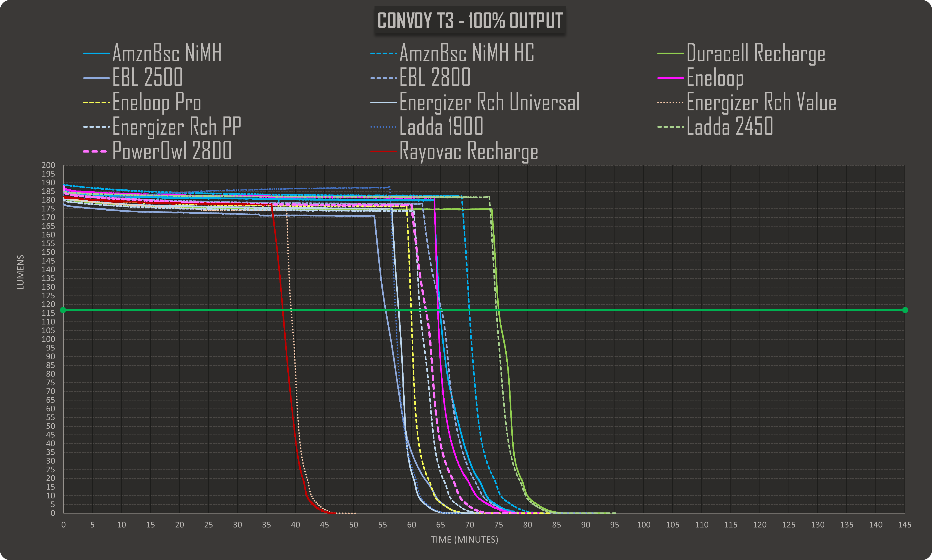This screenshot has height=560, width=932.
Task: Select the Eneloop Pro legend label
Action: (157, 102)
